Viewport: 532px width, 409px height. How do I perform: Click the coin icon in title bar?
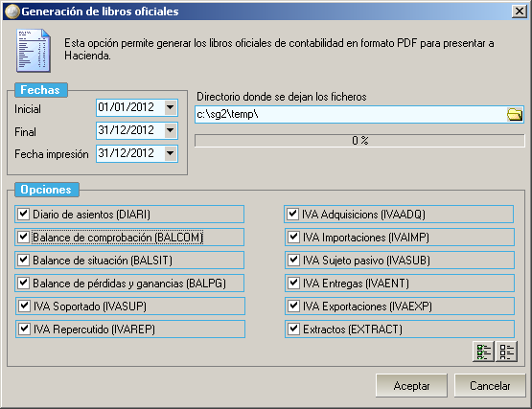12,11
